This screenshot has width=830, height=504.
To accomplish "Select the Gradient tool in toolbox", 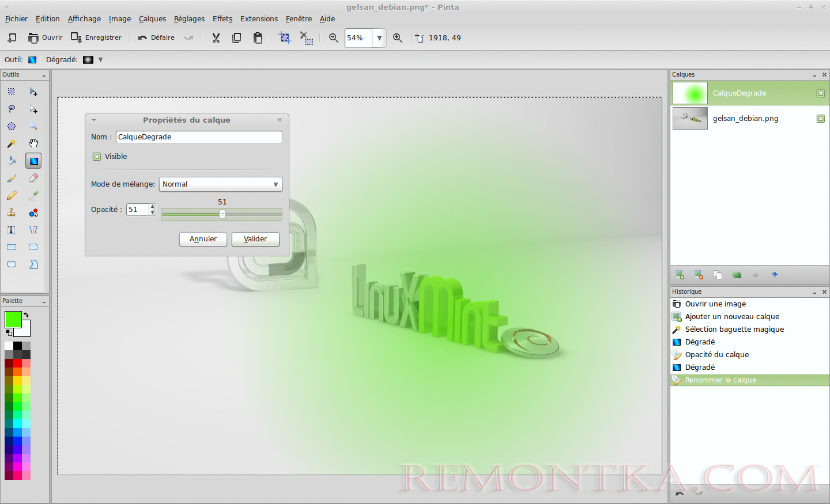I will 33,161.
